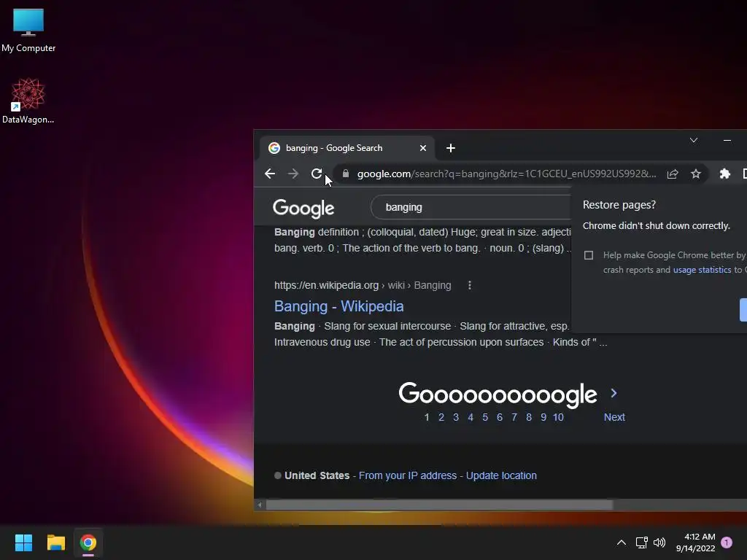Open File Explorer from the taskbar

(55, 542)
